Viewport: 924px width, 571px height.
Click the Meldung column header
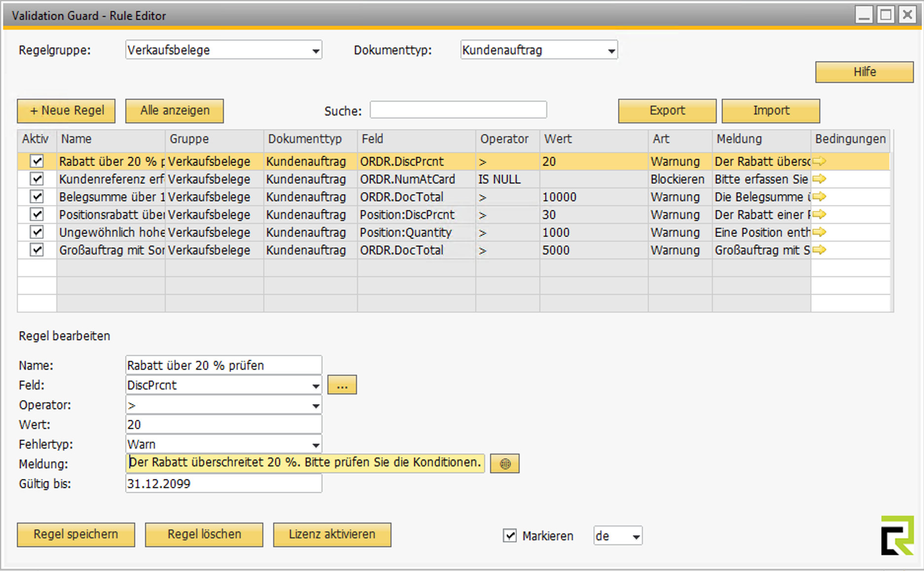[762, 139]
